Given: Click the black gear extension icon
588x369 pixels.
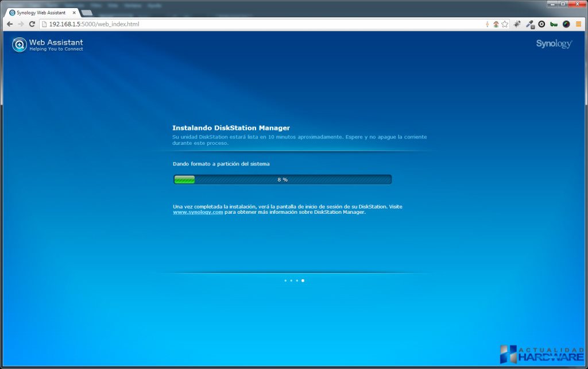Looking at the screenshot, I should point(541,24).
